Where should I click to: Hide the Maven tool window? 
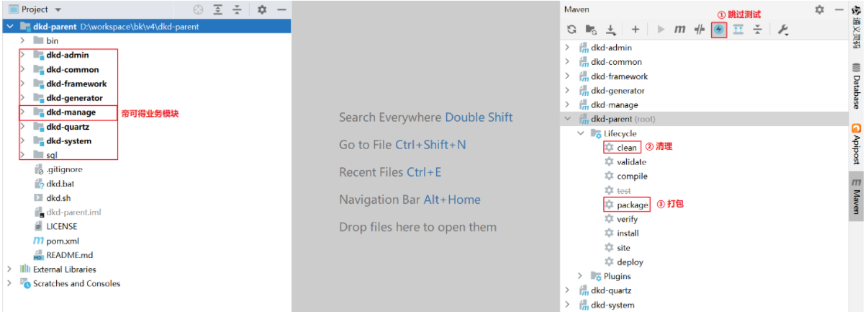pos(838,9)
